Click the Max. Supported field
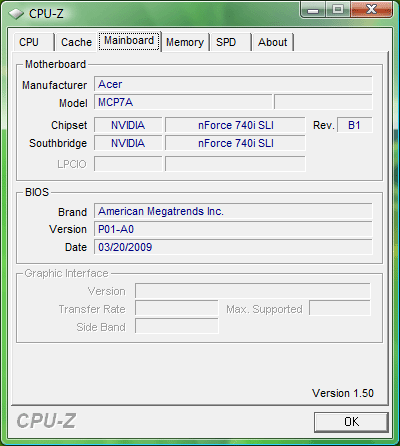 click(340, 309)
